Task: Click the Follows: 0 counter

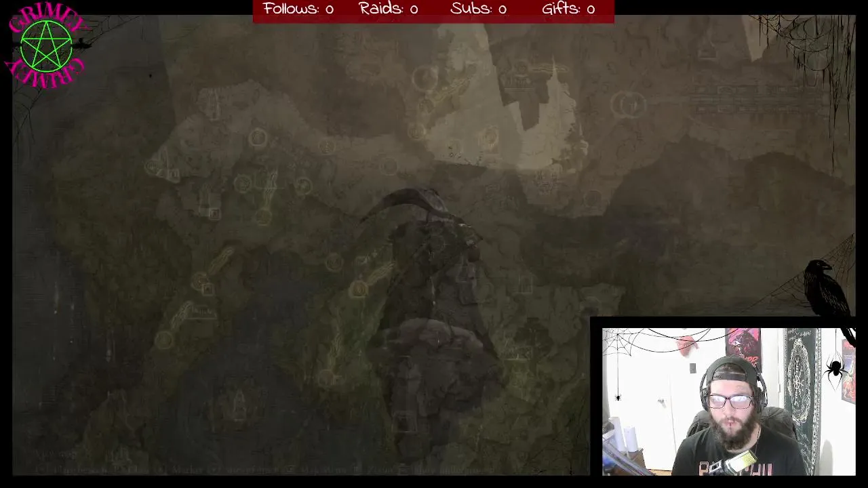Action: click(x=298, y=9)
